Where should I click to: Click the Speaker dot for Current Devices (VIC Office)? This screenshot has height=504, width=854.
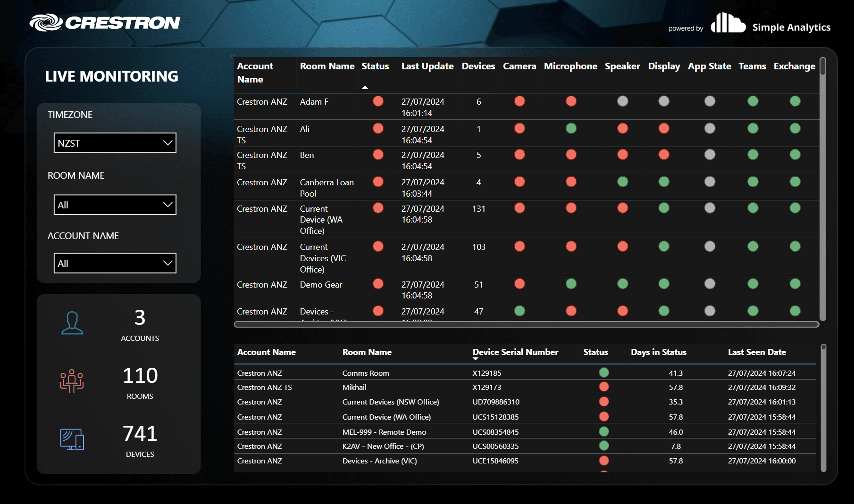(622, 246)
